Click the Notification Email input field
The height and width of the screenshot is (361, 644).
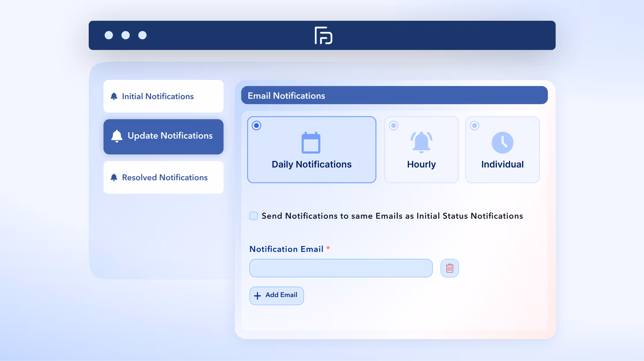(341, 268)
